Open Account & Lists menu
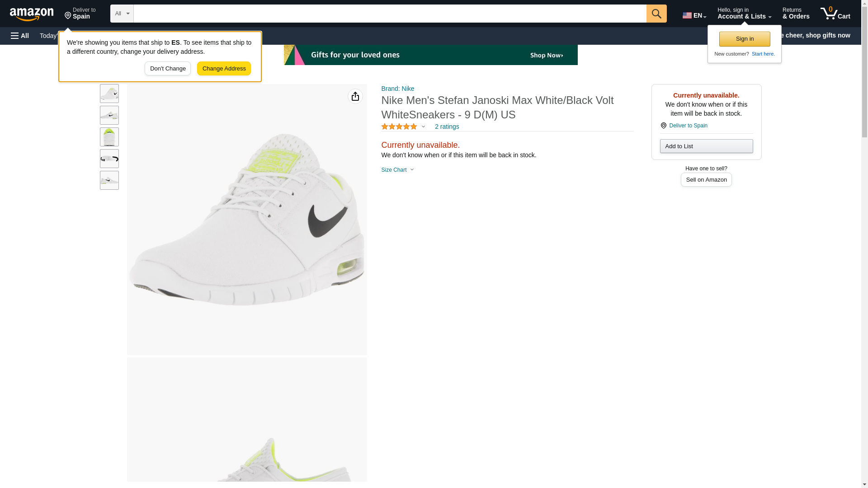The height and width of the screenshot is (488, 868). [x=744, y=14]
